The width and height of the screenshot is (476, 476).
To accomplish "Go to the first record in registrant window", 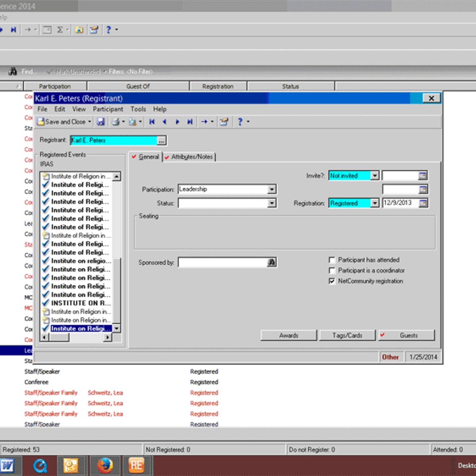I will coord(152,122).
